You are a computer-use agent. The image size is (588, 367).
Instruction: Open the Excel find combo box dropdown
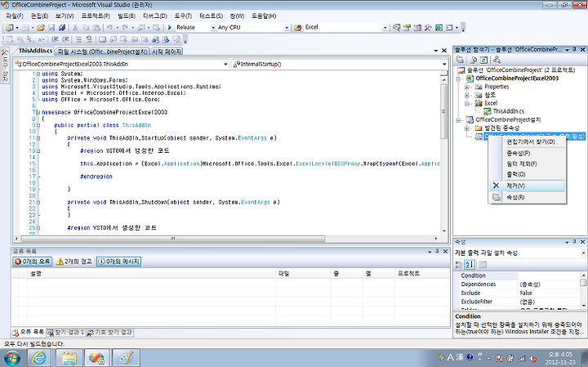385,28
